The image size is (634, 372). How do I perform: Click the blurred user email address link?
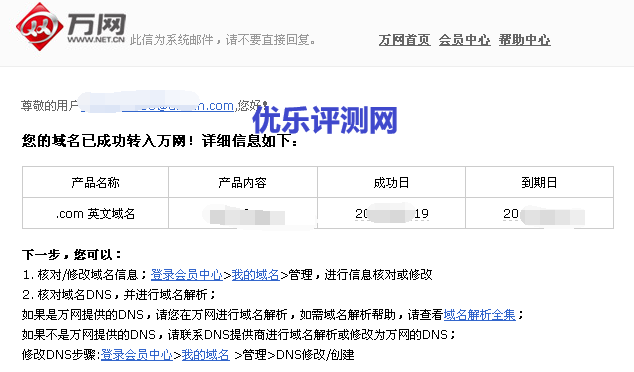pos(157,106)
